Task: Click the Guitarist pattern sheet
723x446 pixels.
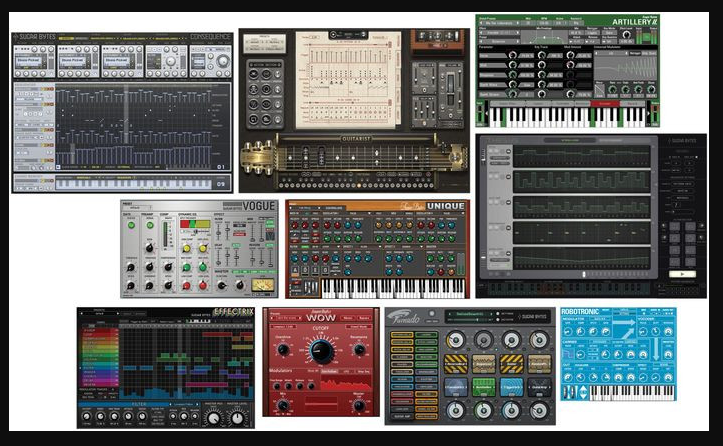Action: point(346,80)
